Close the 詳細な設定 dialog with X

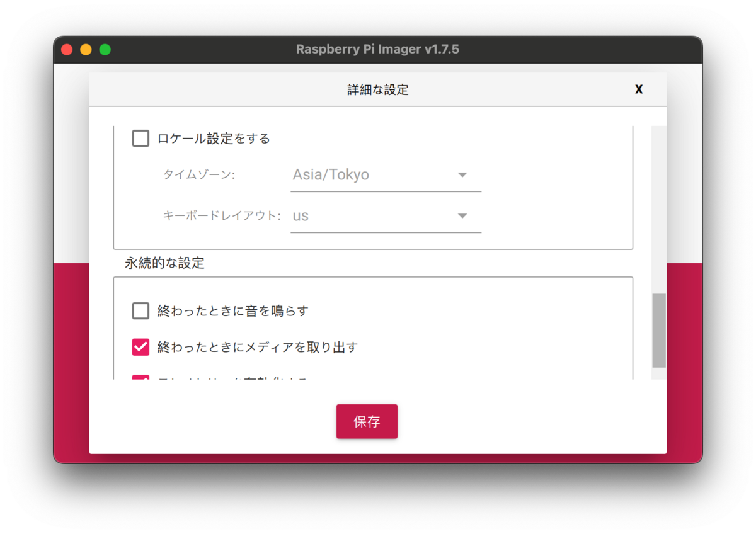639,89
